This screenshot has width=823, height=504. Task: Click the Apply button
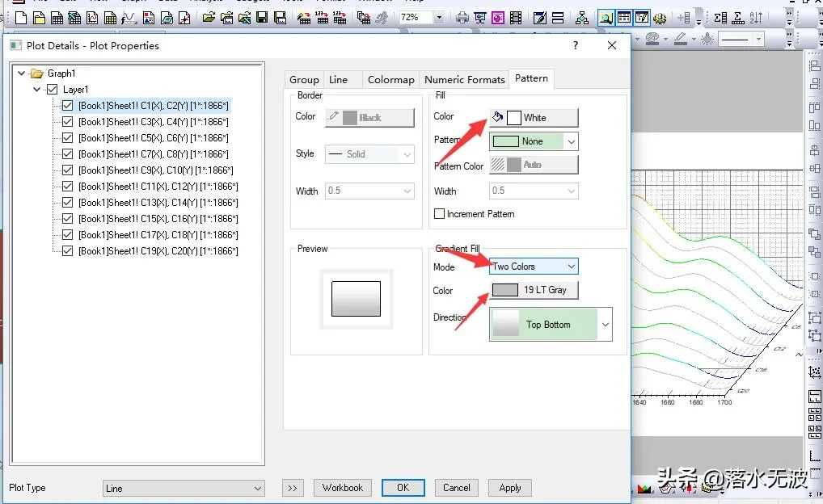pyautogui.click(x=510, y=488)
